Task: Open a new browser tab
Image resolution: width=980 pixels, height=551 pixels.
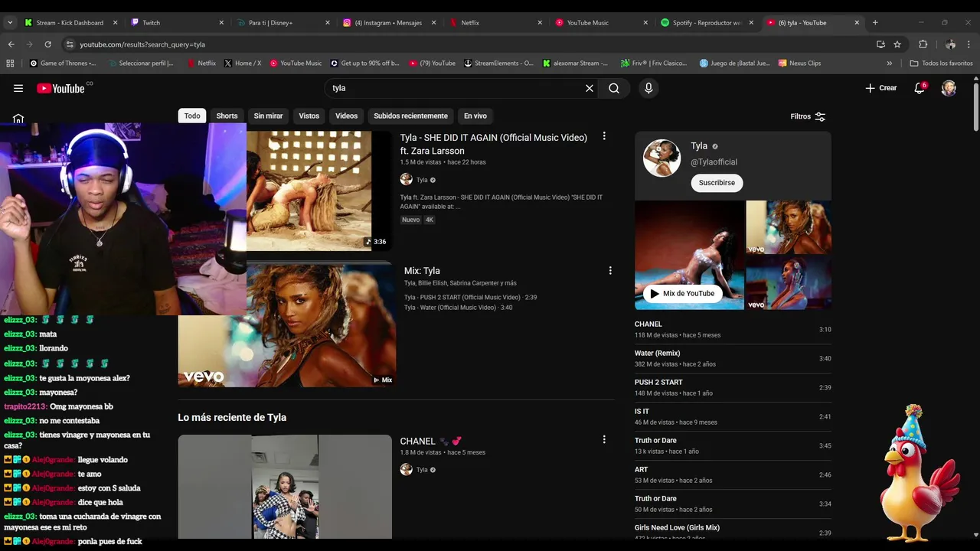Action: tap(875, 22)
